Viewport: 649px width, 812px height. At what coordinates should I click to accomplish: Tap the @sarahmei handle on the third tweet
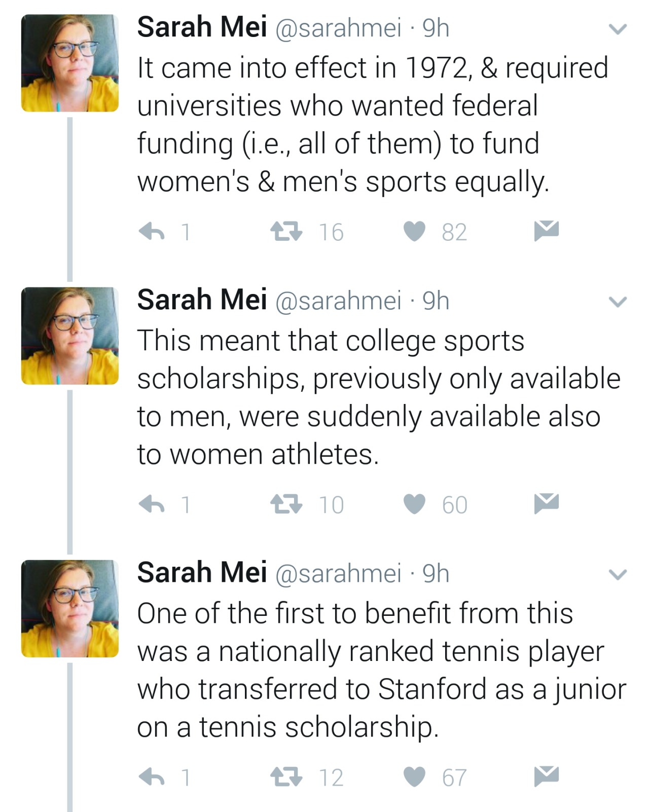[338, 573]
